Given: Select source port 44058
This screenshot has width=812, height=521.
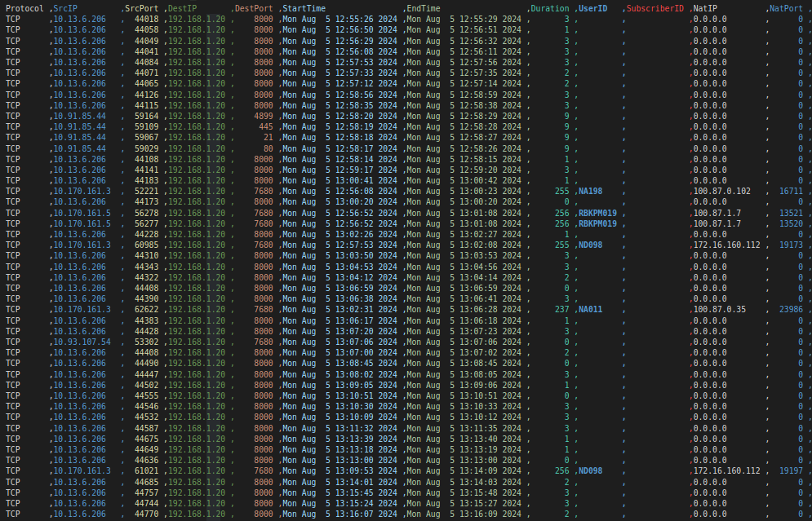Looking at the screenshot, I should click(x=147, y=29).
